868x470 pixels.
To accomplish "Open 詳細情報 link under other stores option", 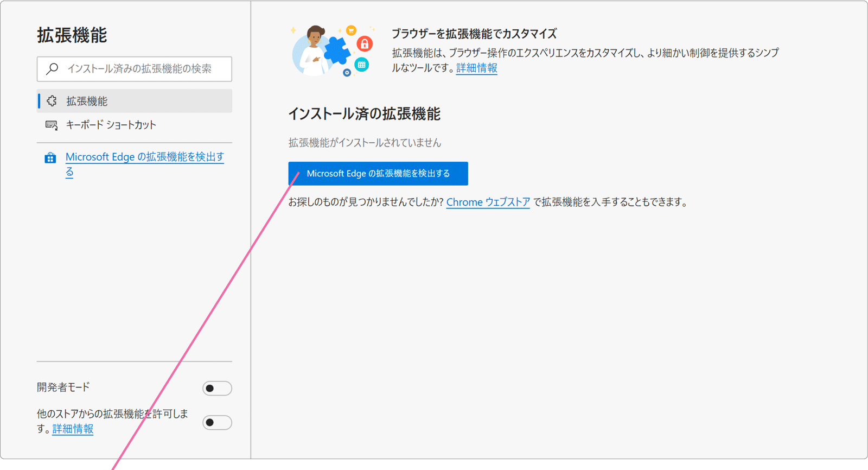I will 73,429.
